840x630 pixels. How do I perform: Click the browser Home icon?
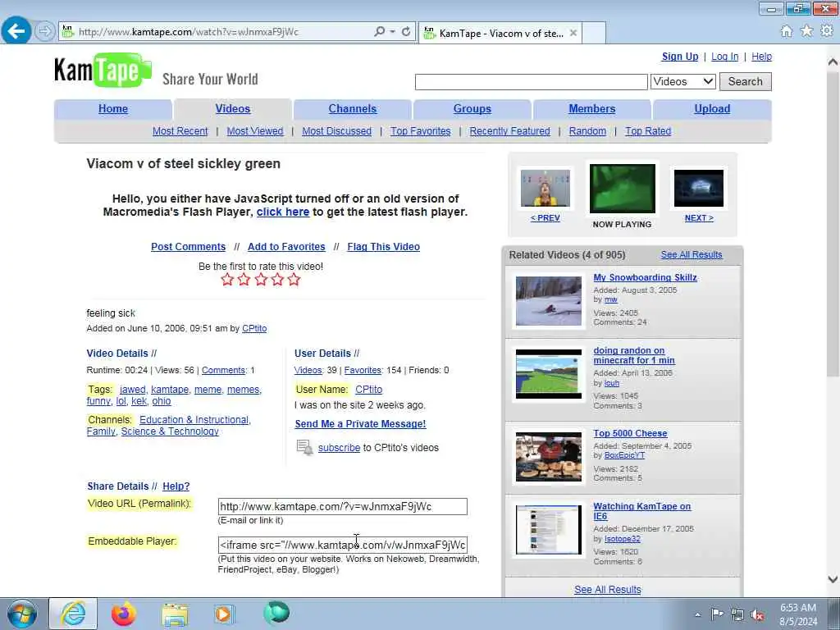(x=787, y=31)
